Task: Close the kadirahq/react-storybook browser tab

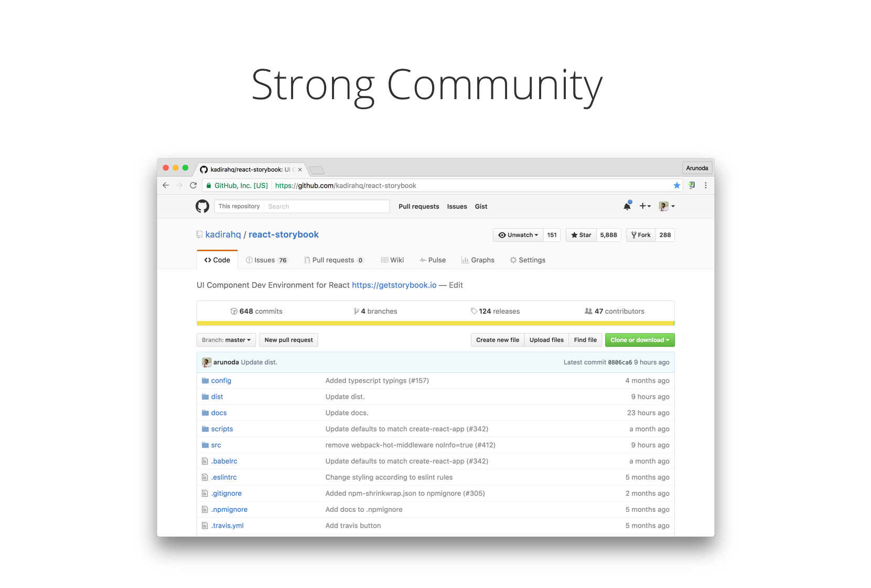Action: [x=300, y=169]
